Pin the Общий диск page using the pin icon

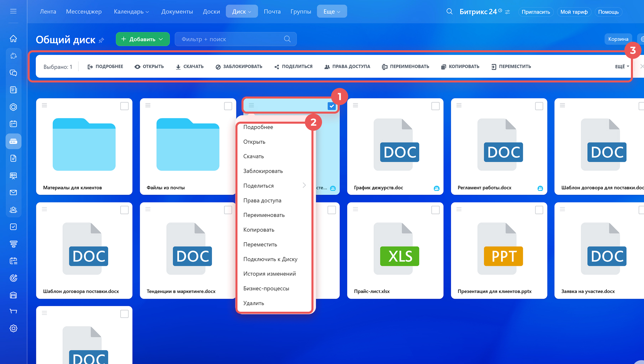point(102,40)
